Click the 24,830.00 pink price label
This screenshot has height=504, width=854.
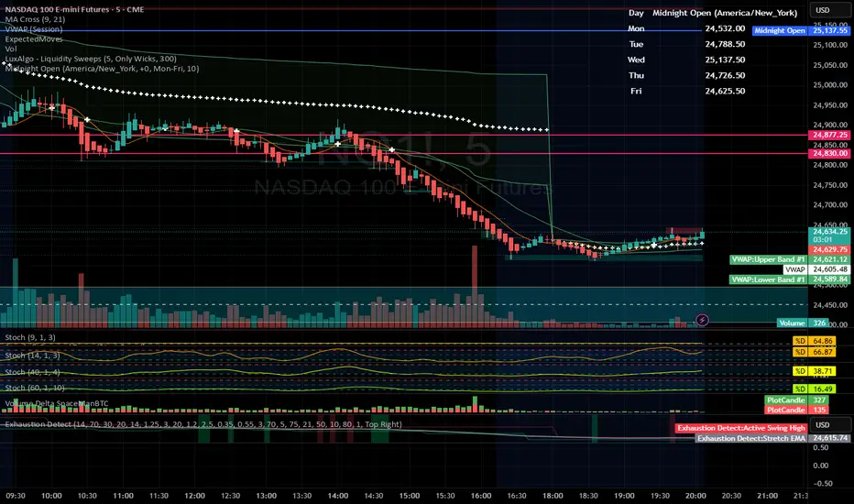830,153
